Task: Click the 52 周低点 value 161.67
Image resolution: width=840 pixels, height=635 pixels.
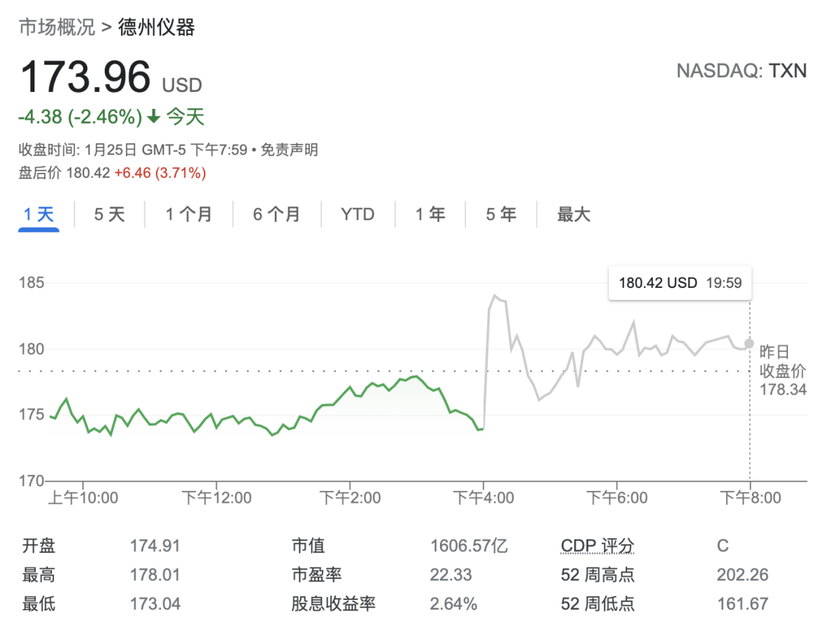Action: 742,604
